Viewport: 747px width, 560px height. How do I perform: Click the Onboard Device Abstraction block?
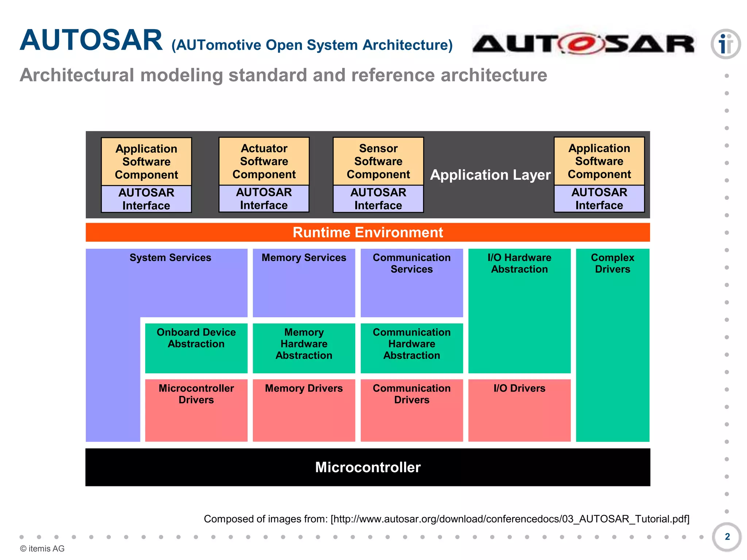click(196, 348)
